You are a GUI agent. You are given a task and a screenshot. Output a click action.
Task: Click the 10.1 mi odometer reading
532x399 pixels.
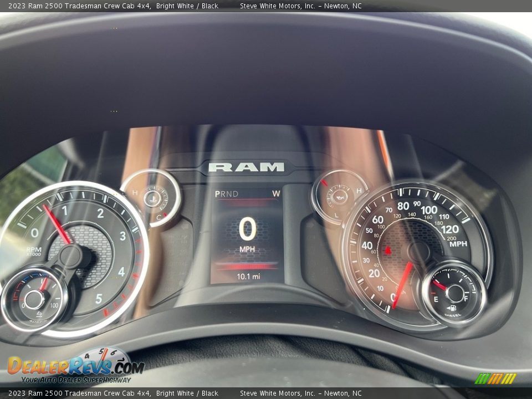tap(248, 277)
